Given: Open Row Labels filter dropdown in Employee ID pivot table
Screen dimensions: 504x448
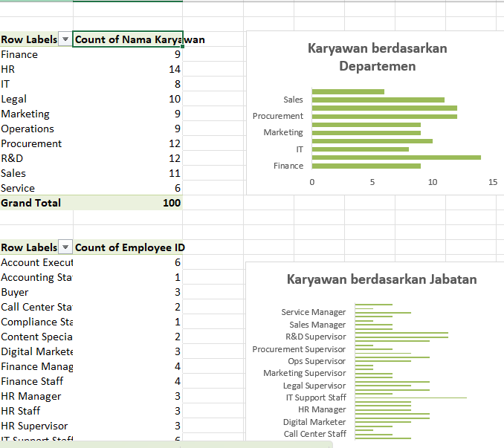Looking at the screenshot, I should pos(65,247).
